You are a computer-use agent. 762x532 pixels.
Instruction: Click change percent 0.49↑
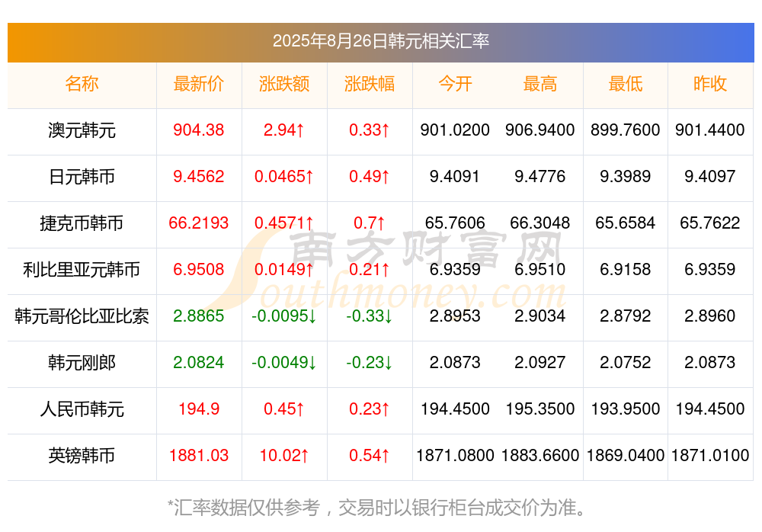[370, 176]
